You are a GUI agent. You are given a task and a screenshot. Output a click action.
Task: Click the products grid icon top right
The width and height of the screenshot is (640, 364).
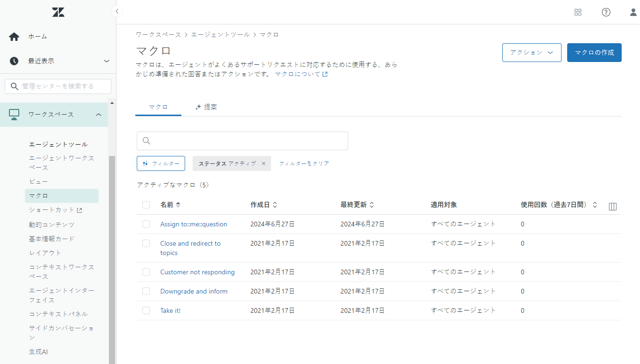point(578,12)
